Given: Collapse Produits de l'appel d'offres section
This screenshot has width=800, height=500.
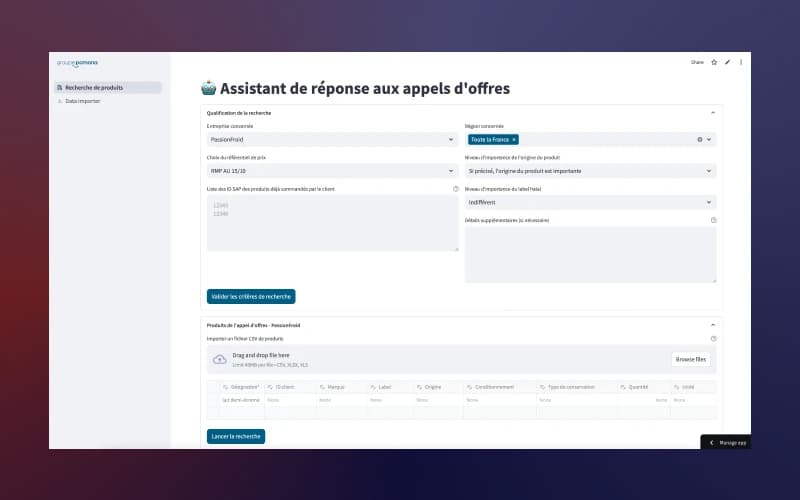Looking at the screenshot, I should (713, 325).
